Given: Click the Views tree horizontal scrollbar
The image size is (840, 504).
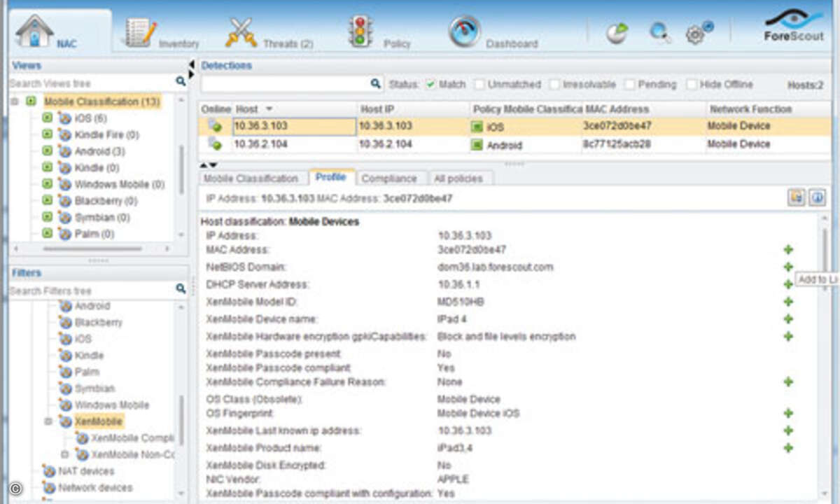Looking at the screenshot, I should point(92,248).
